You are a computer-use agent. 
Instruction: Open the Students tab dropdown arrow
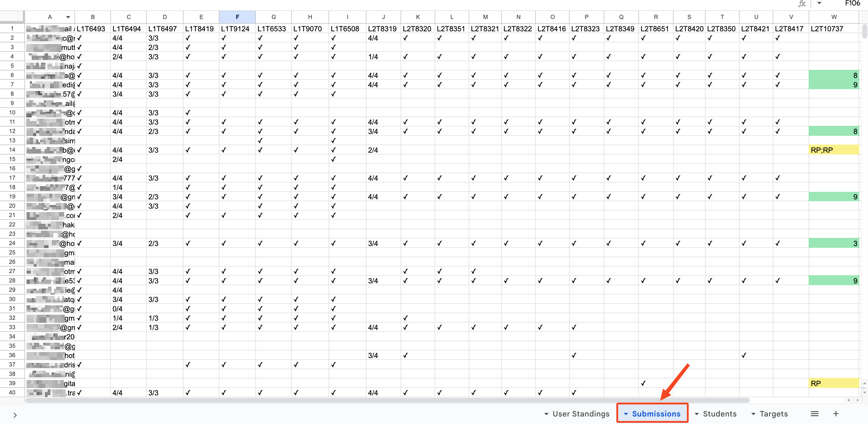pos(697,414)
